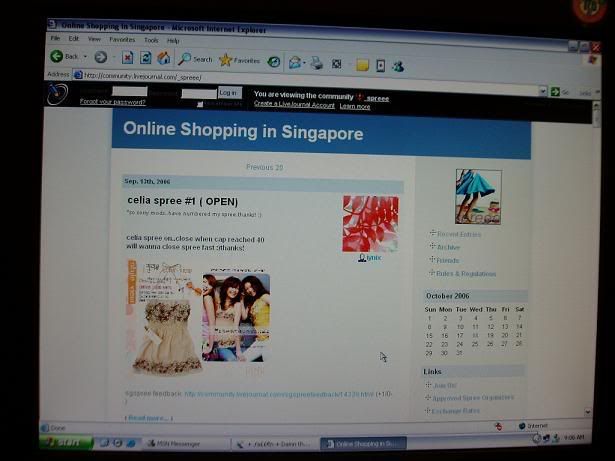
Task: Open the Help menu
Action: [173, 40]
